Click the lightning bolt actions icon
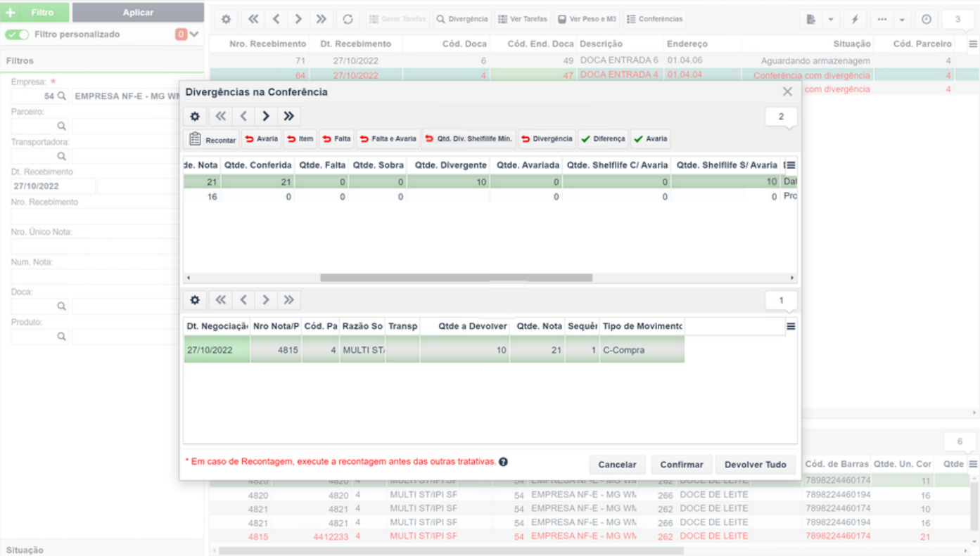 click(x=855, y=20)
